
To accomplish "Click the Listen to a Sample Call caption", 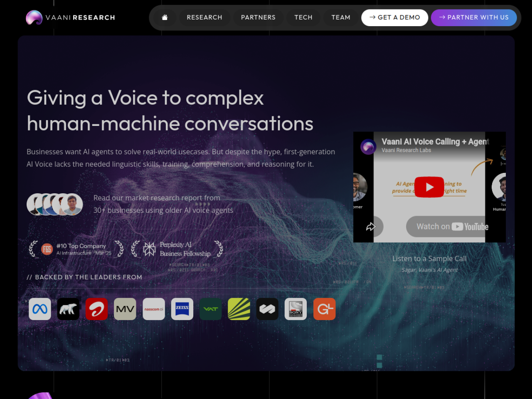I will coord(429,259).
